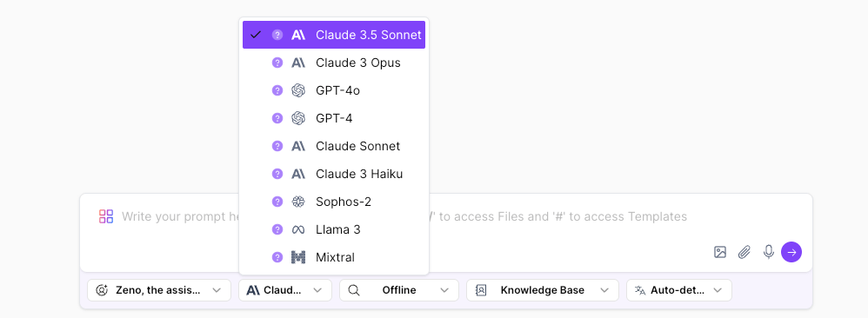
Task: Click the purple send arrow button
Action: 791,252
